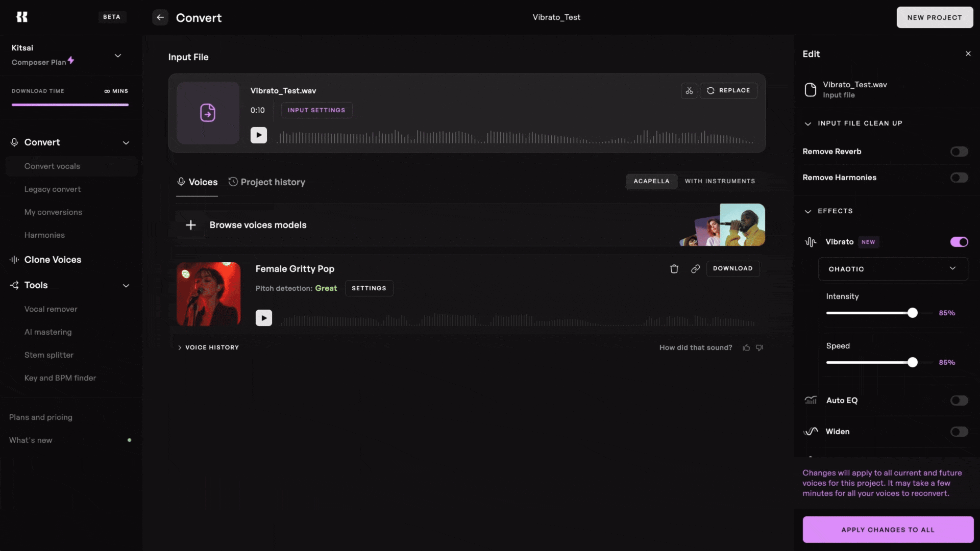Download Female Gritty Pop conversion
Screen dimensions: 980x551
732,269
